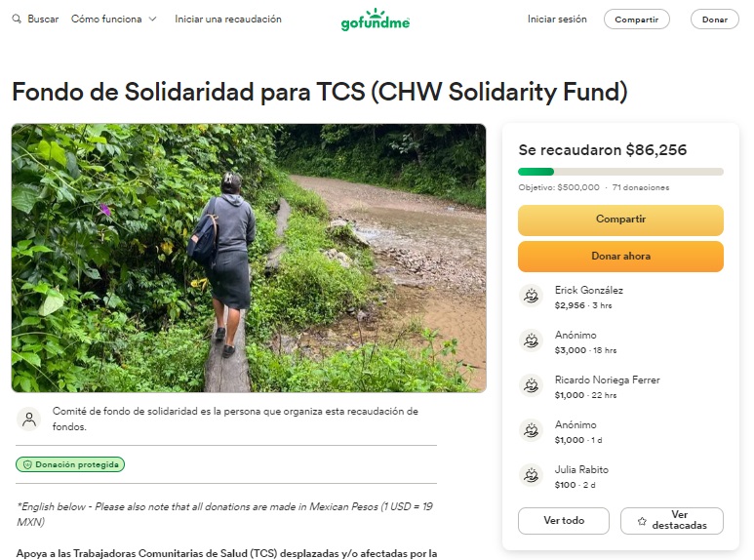Viewport: 754px width, 560px height.
Task: Click the search magnifier icon
Action: click(x=17, y=20)
